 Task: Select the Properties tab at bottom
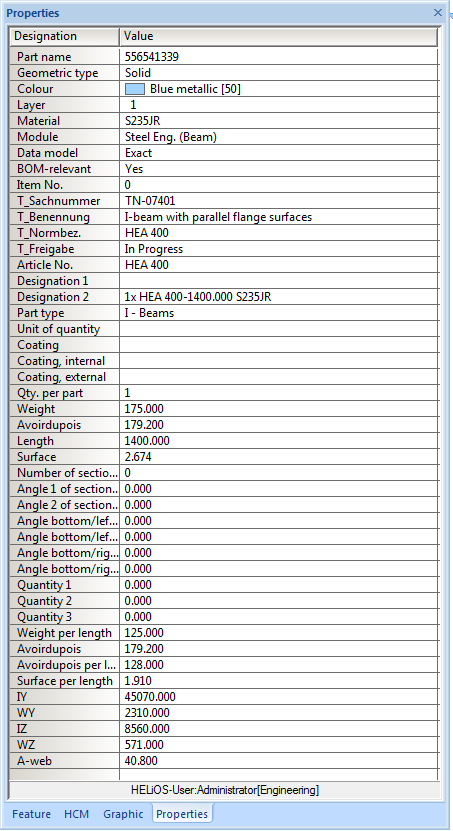point(182,814)
